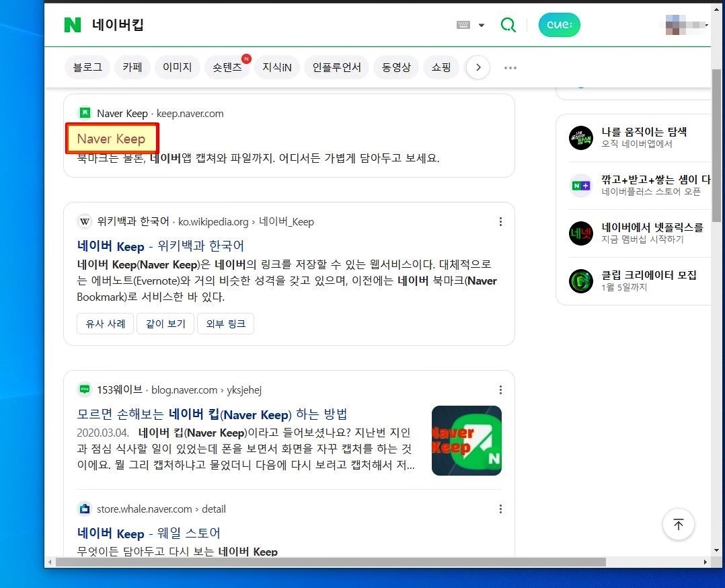Screen dimensions: 725x588
Task: Open the Naver Keep result title
Action: click(x=112, y=139)
